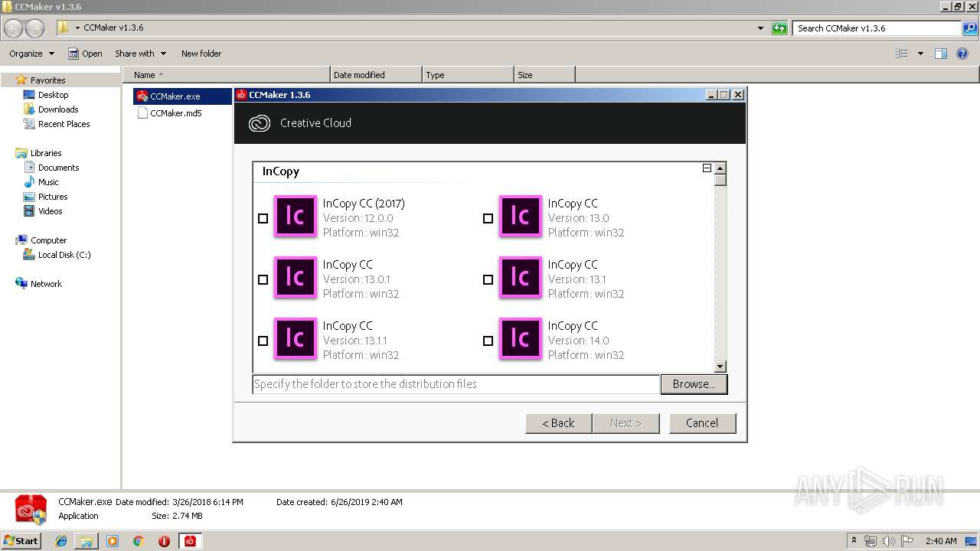Check InCopy CC version 13.0

488,218
